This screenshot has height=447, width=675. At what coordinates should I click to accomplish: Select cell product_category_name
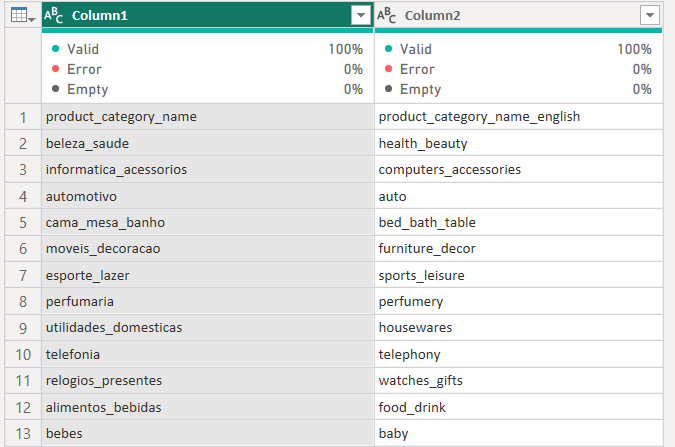pos(207,117)
